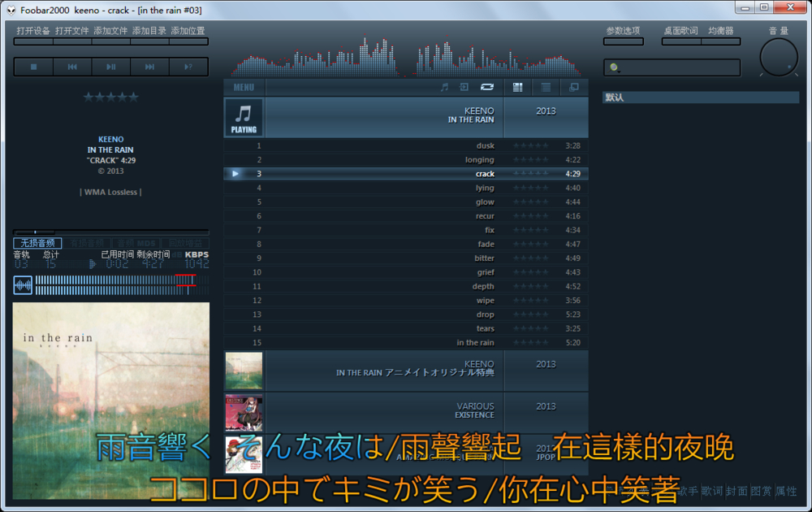
Task: Play a random track
Action: click(188, 67)
